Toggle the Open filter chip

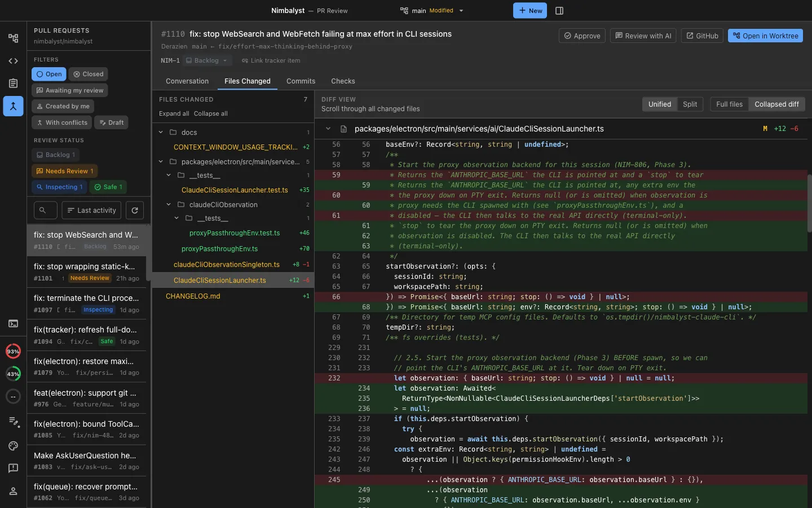pyautogui.click(x=49, y=74)
